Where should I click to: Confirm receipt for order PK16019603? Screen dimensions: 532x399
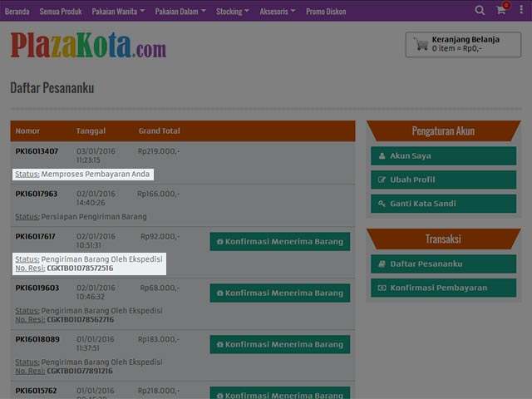click(x=279, y=293)
